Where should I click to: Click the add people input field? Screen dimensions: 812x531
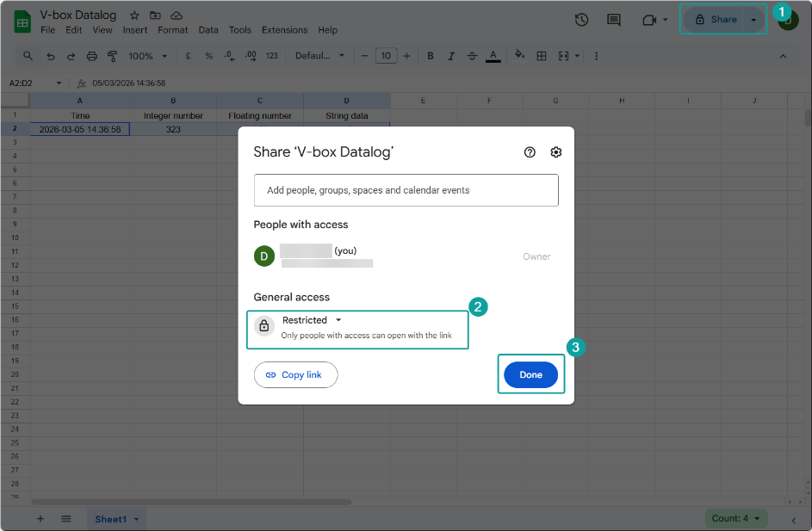click(x=406, y=190)
